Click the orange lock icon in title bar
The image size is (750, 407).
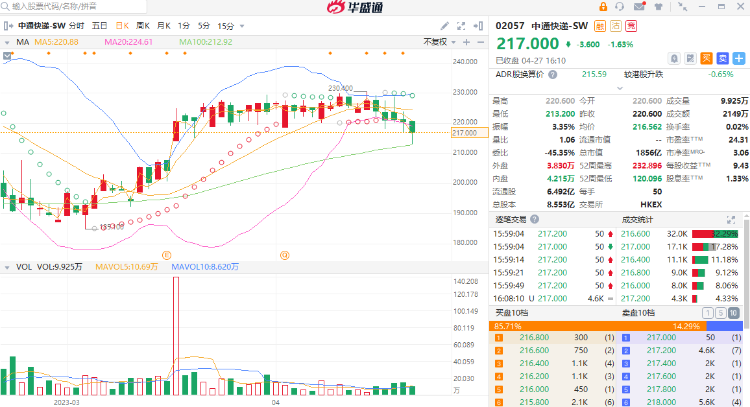tap(603, 7)
